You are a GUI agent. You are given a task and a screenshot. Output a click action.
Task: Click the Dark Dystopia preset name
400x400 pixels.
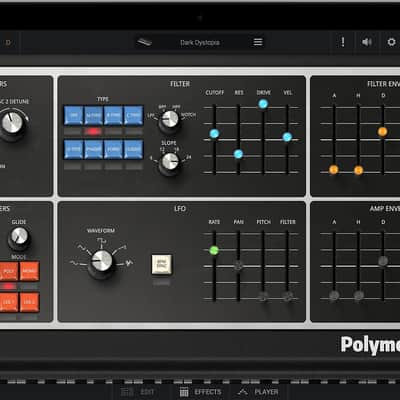click(200, 43)
